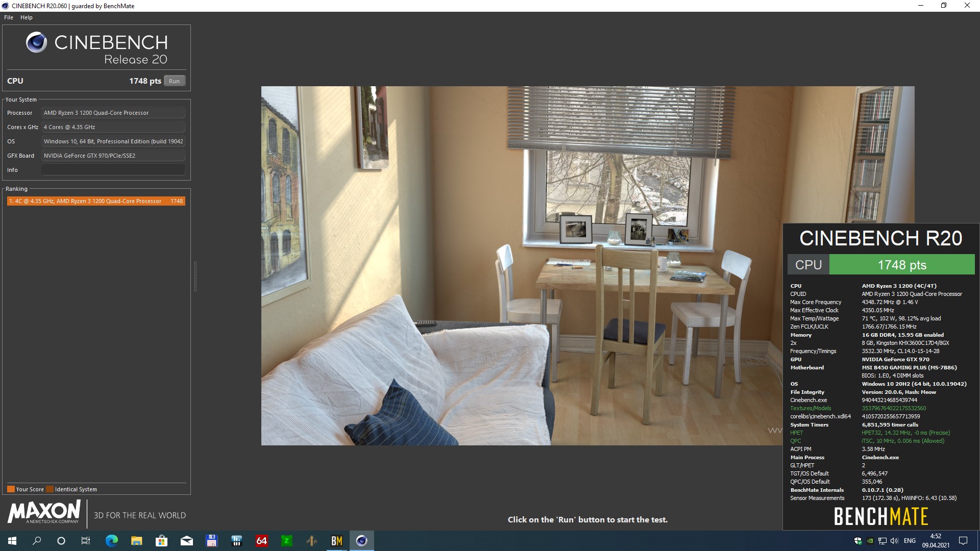Click the panel splitter handle beside the ranking
The image size is (980, 551).
[x=195, y=276]
